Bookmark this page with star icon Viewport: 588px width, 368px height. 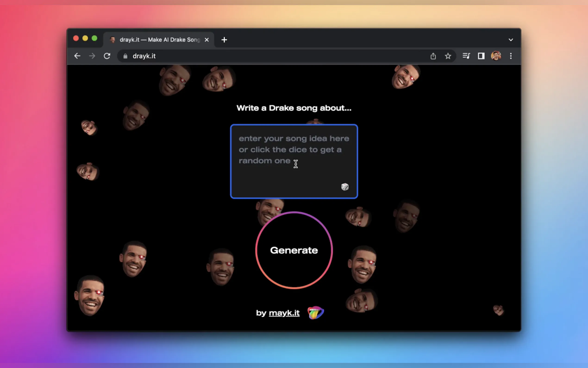click(448, 56)
